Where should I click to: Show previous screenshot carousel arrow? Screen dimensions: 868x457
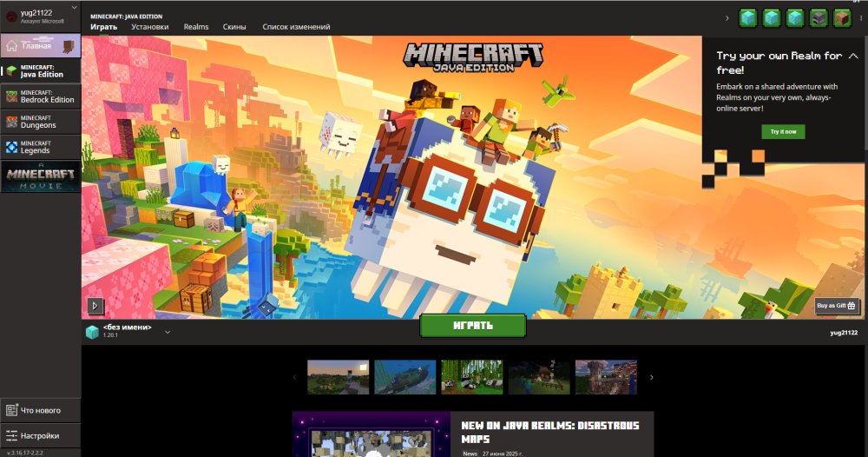coord(294,377)
